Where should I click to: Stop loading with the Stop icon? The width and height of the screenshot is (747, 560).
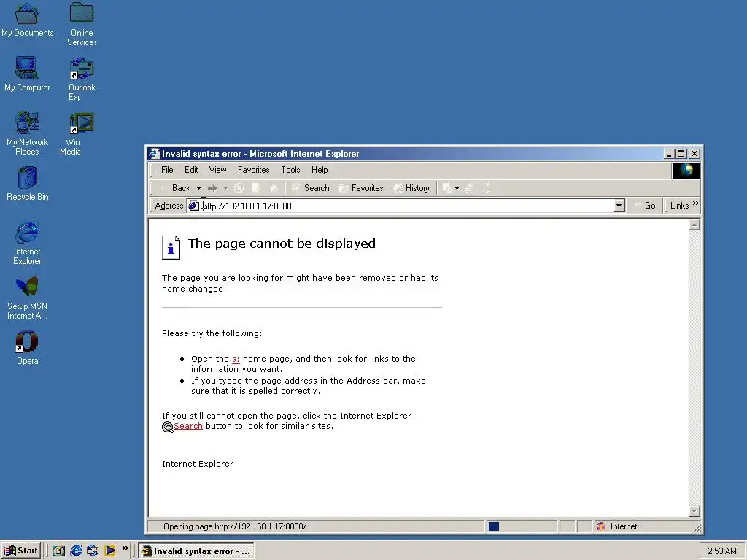click(239, 188)
